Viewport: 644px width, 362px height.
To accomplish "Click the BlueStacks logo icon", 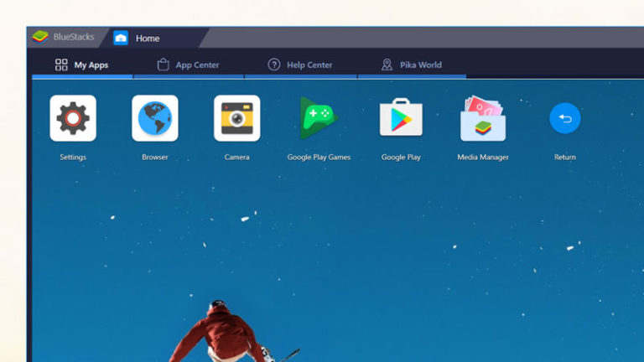I will tap(40, 37).
